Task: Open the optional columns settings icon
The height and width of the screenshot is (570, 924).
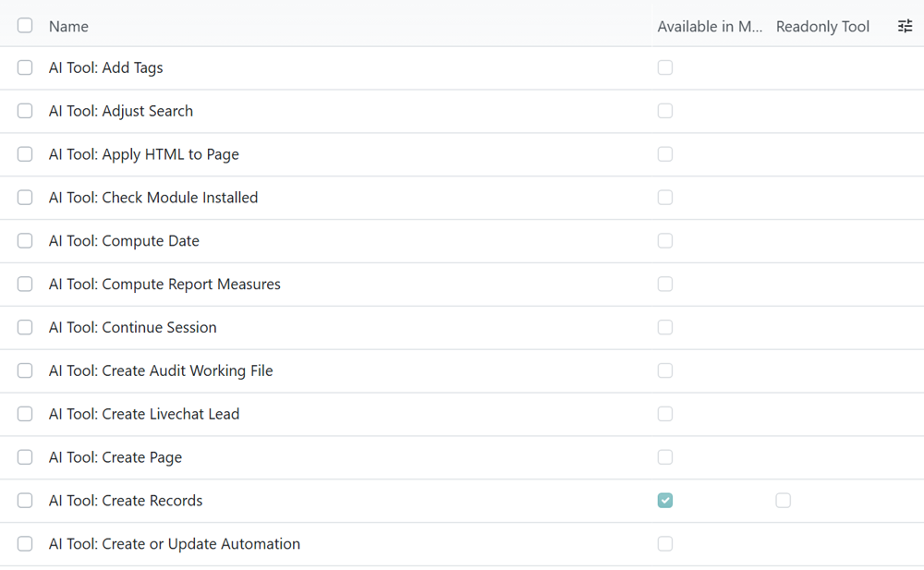Action: pos(905,26)
